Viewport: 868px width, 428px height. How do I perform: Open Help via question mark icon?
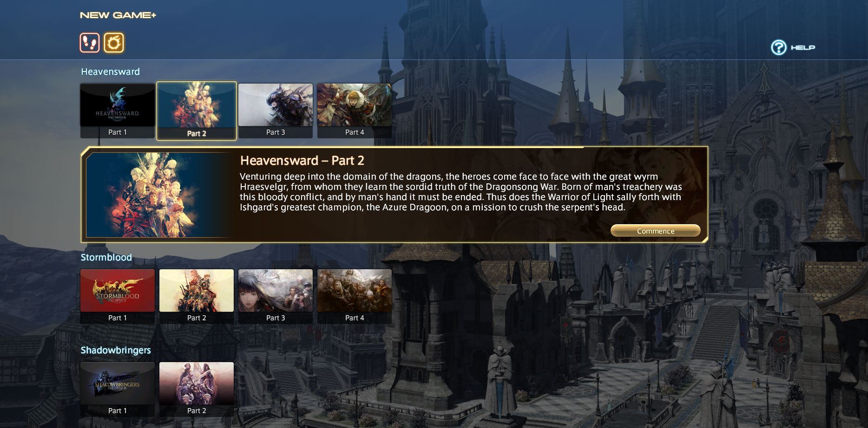click(x=779, y=47)
